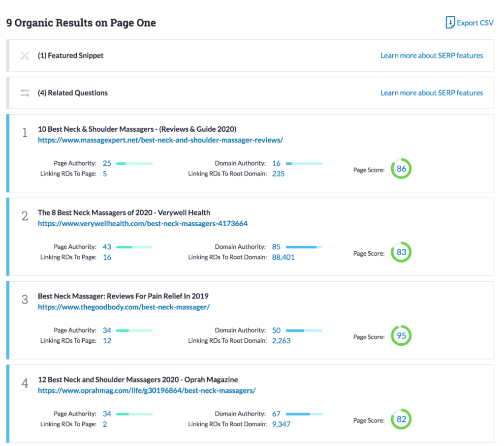Click Linking RDs To Root Domain value 88,401
Viewport: 504px width, 446px height.
pyautogui.click(x=283, y=257)
